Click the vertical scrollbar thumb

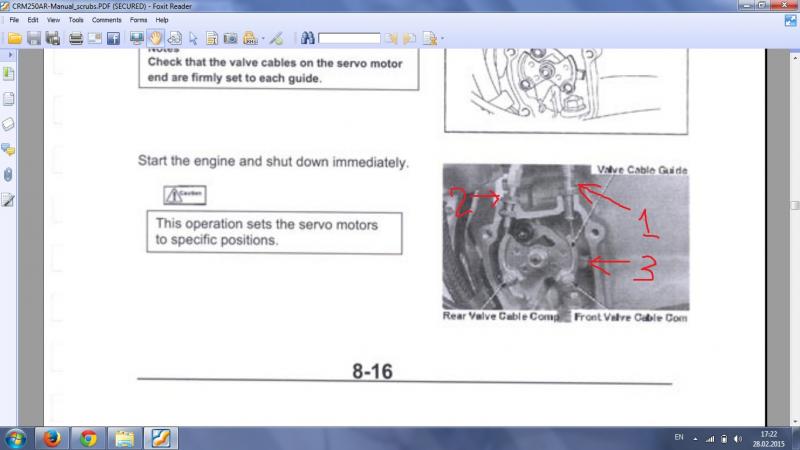(x=795, y=205)
